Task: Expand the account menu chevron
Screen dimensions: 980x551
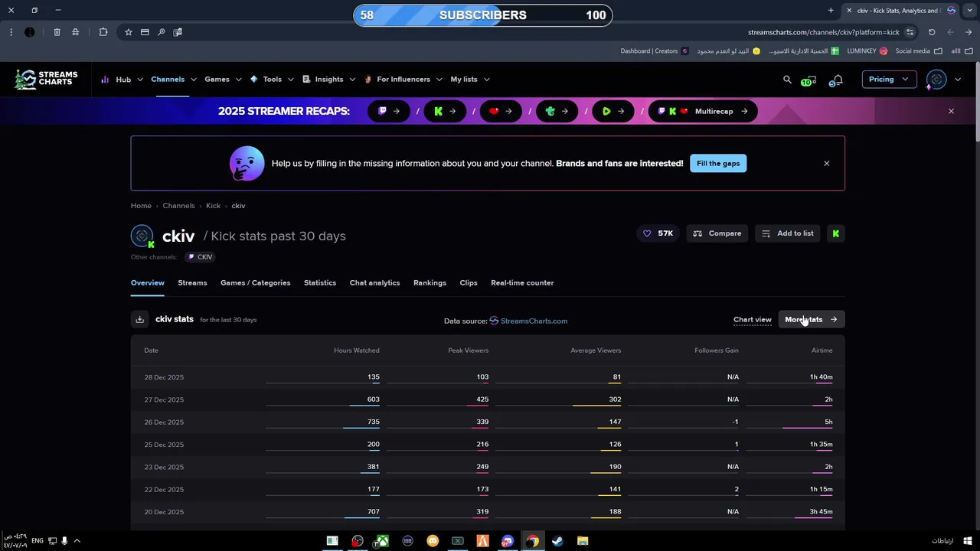Action: [x=958, y=80]
